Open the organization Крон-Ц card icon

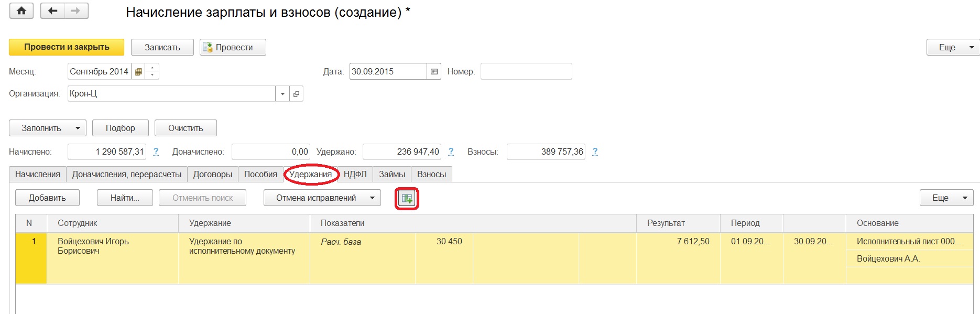(x=296, y=94)
